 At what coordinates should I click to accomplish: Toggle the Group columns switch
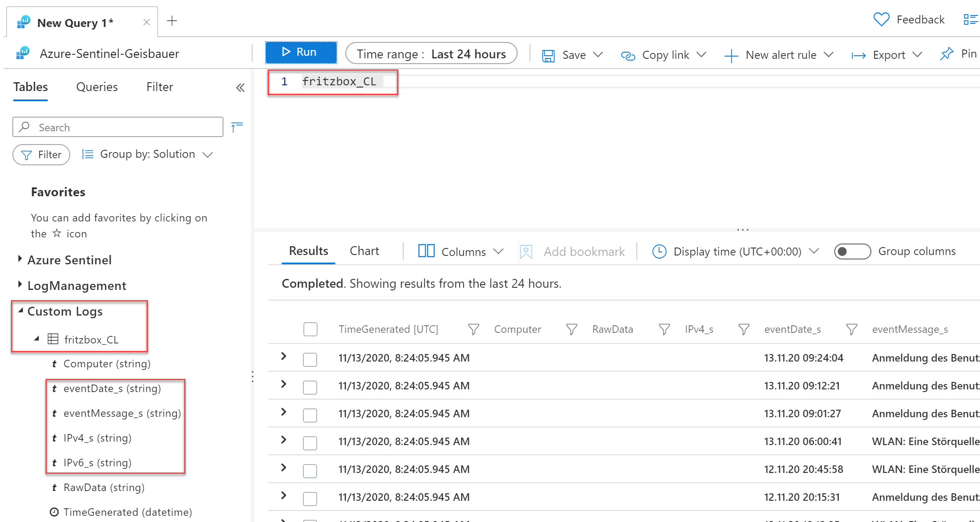point(852,251)
